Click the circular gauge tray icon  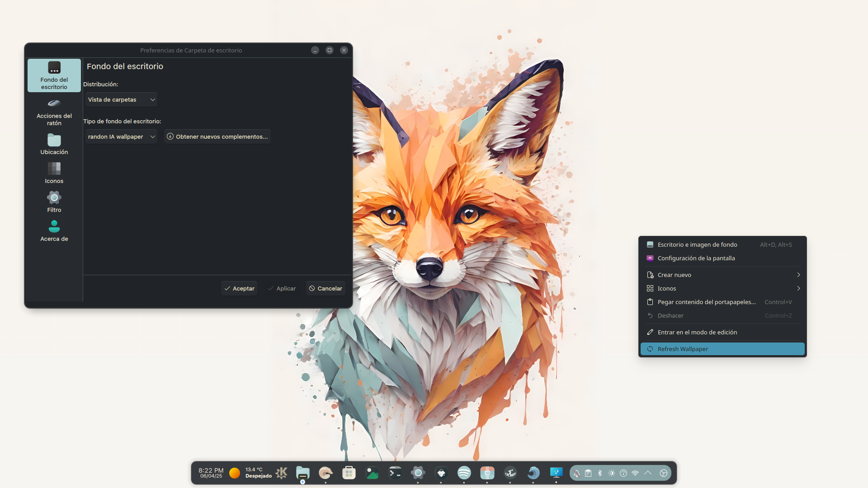click(623, 473)
